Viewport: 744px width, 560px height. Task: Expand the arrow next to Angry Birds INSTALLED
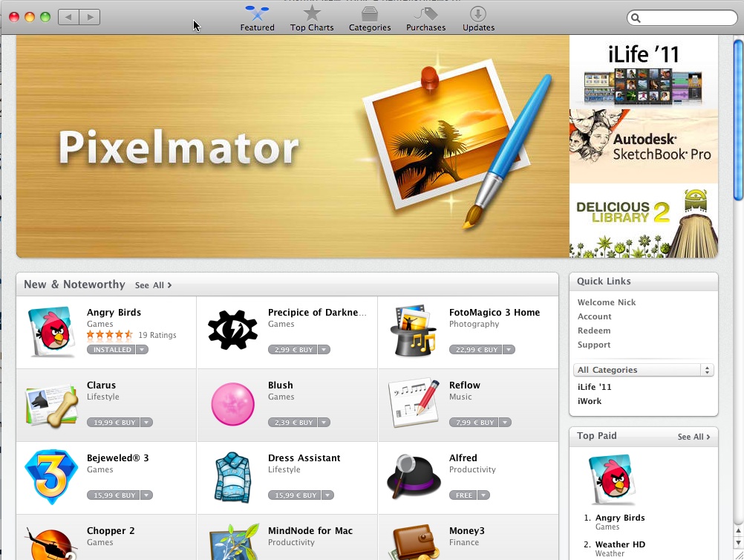click(x=142, y=350)
